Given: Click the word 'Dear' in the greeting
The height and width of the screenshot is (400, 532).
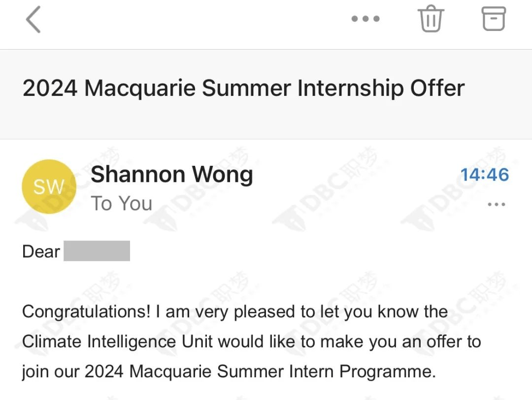Looking at the screenshot, I should (41, 251).
